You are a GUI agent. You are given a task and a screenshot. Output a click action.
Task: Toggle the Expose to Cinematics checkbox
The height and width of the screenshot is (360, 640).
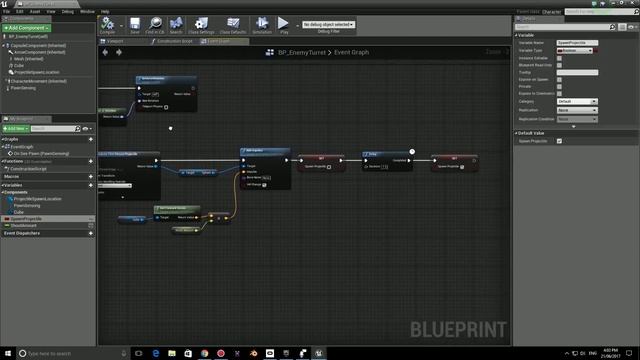coord(559,93)
